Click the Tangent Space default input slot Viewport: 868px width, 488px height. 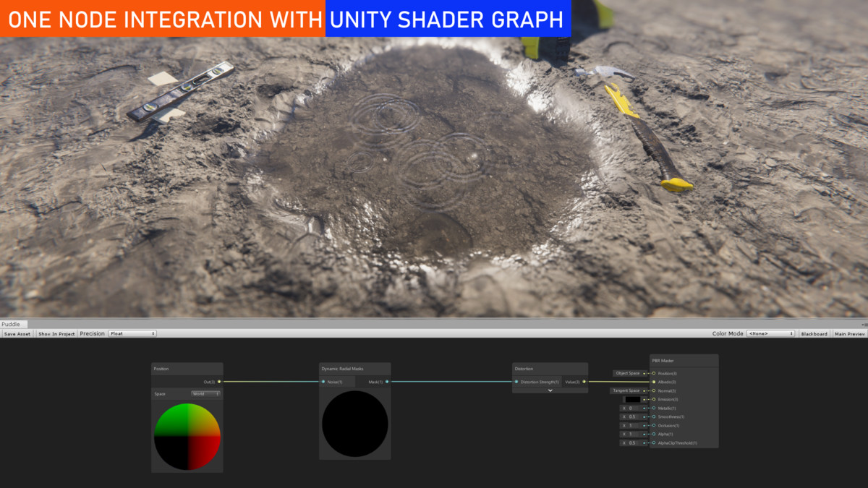(629, 390)
